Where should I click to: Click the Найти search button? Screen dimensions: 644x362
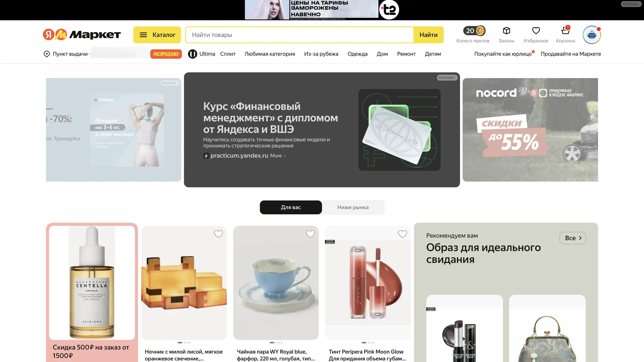428,35
